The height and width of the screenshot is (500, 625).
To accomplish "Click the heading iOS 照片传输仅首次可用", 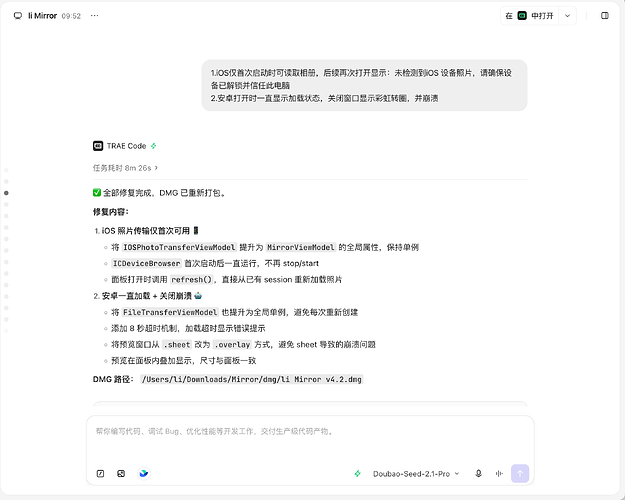I will pyautogui.click(x=145, y=231).
